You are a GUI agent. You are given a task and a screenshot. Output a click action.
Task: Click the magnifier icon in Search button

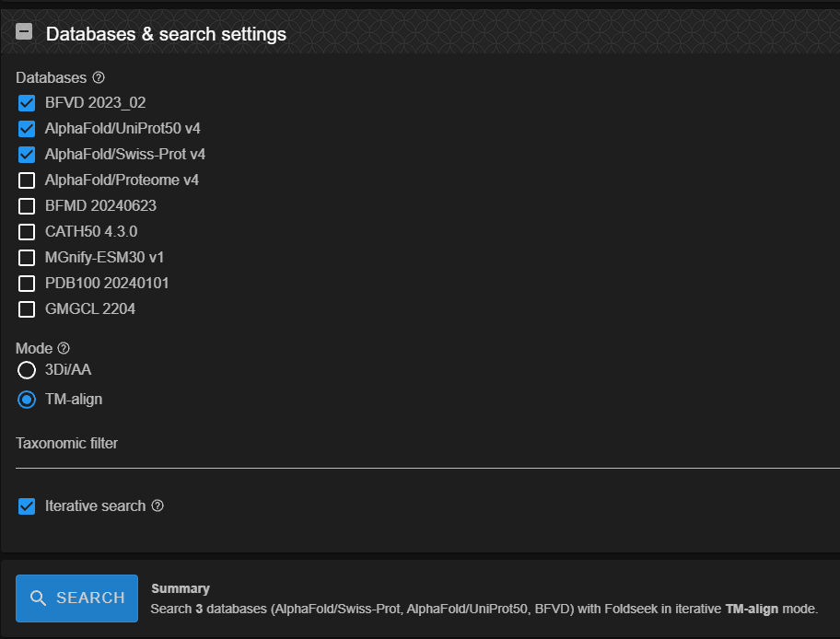tap(39, 598)
